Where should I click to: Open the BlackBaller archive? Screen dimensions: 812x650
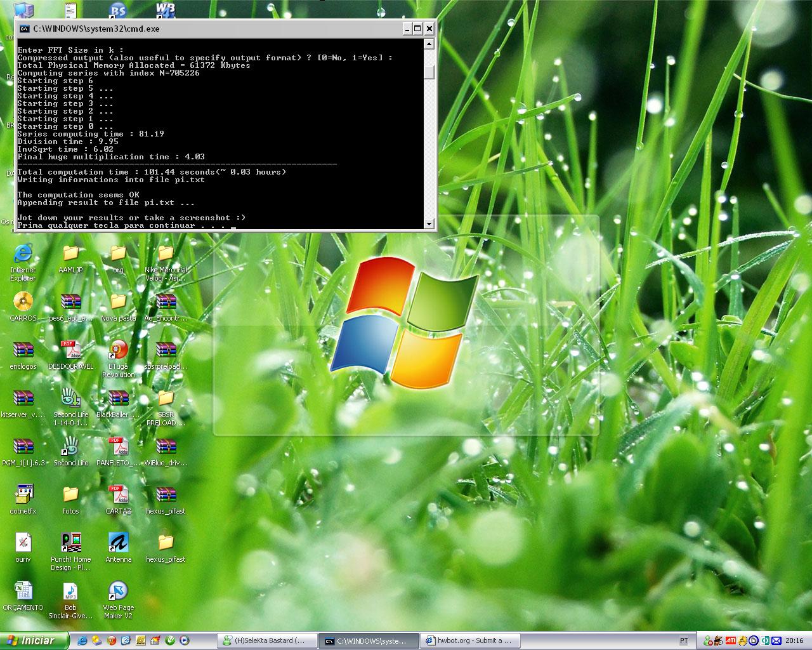click(118, 398)
